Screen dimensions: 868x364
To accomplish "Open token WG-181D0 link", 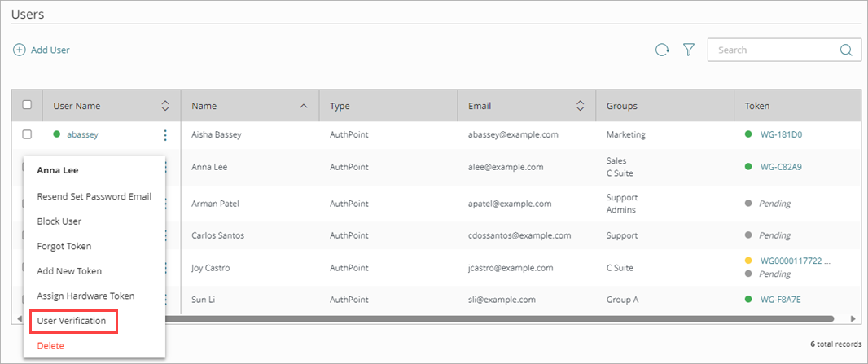I will pos(781,134).
